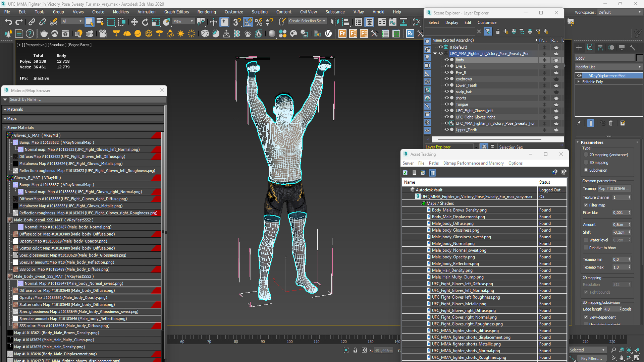This screenshot has width=644, height=362.
Task: Select 3D mapping radio button
Action: pyautogui.click(x=586, y=162)
